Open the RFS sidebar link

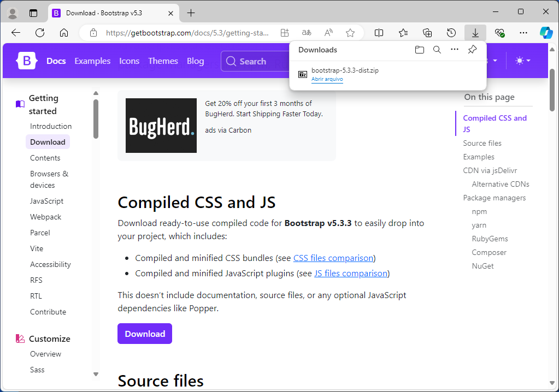[x=36, y=280]
